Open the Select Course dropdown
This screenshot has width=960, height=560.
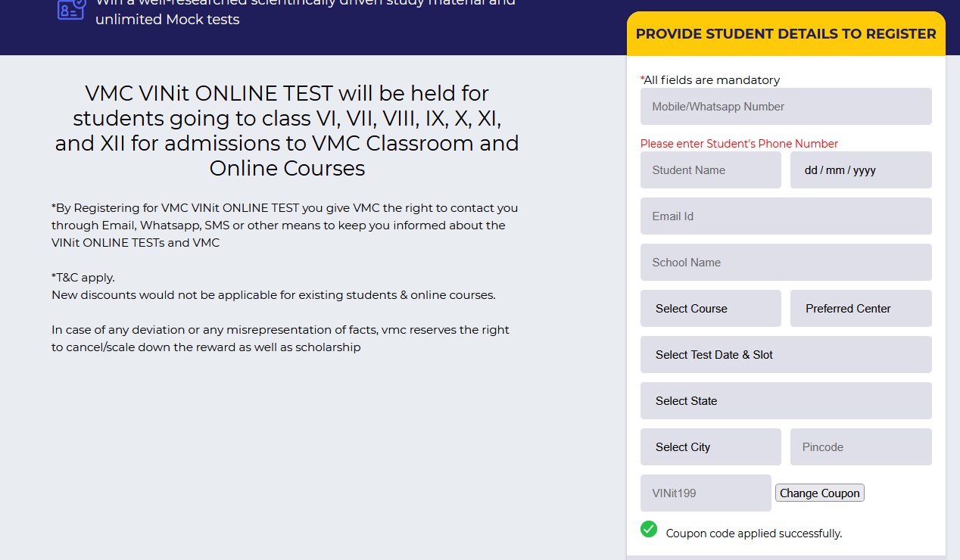[710, 309]
